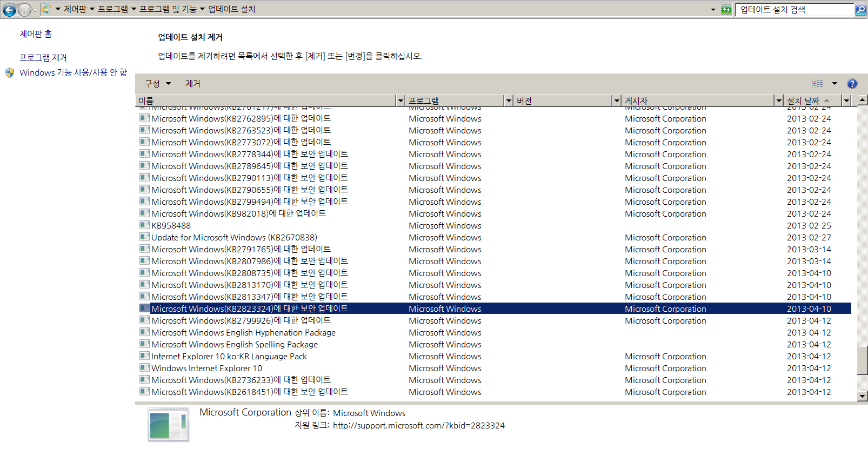Click the help question mark icon
The image size is (868, 449).
[x=852, y=84]
